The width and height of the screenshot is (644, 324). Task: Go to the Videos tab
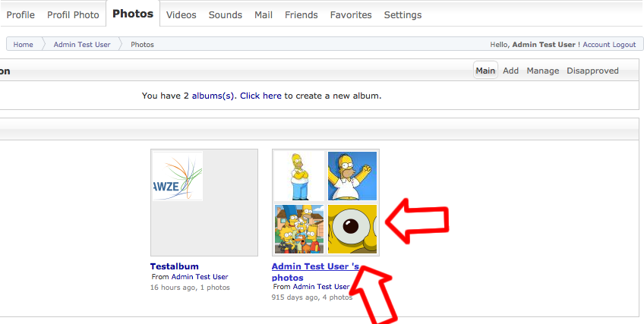(181, 14)
